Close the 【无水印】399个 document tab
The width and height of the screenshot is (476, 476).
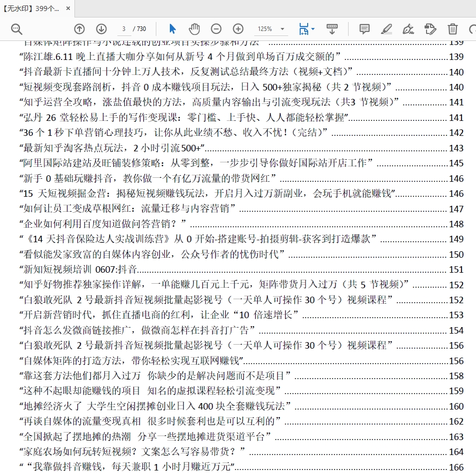68,9
